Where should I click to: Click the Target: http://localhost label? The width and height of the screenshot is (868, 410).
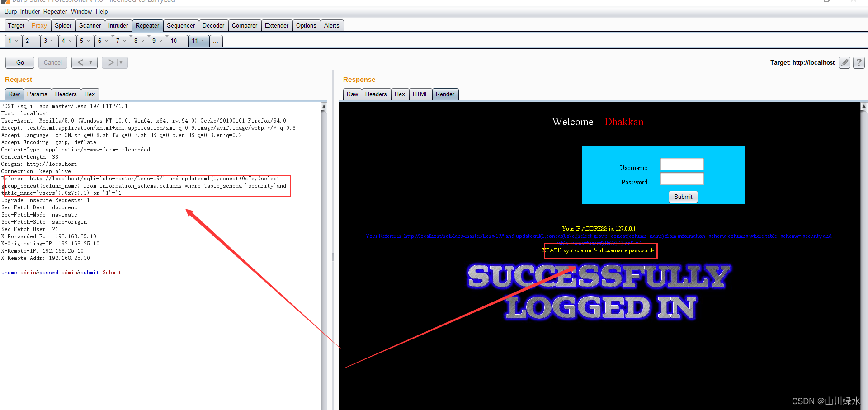click(x=802, y=62)
